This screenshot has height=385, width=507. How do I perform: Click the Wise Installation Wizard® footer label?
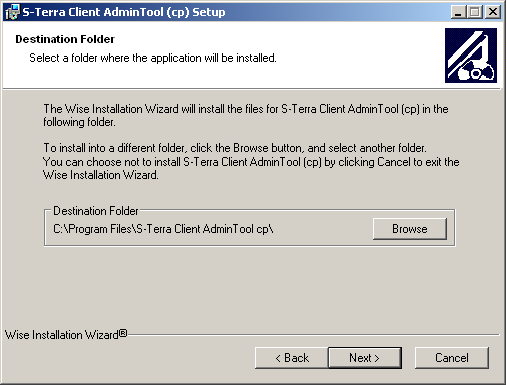pos(66,335)
